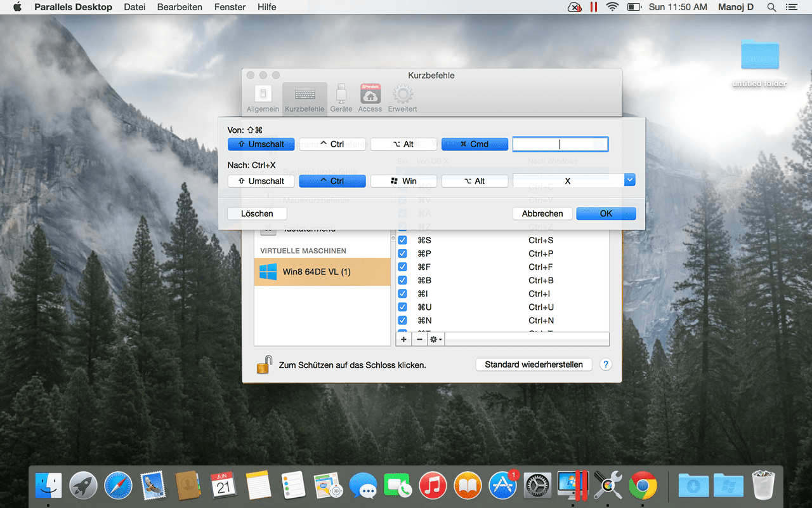The image size is (812, 508).
Task: Disable the Cmd modifier in the Von row
Action: (475, 144)
